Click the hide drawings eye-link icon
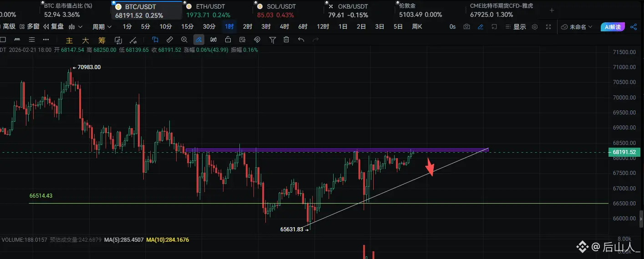The height and width of the screenshot is (259, 644). pos(257,40)
